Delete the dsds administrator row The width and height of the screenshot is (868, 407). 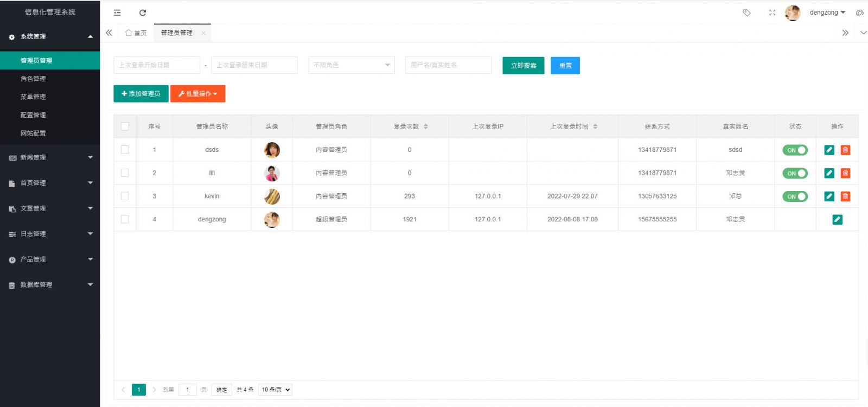pos(845,150)
